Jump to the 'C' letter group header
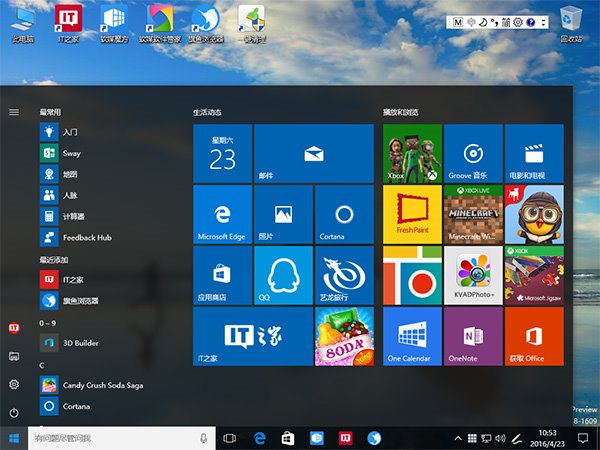Viewport: 600px width, 450px height. point(42,365)
